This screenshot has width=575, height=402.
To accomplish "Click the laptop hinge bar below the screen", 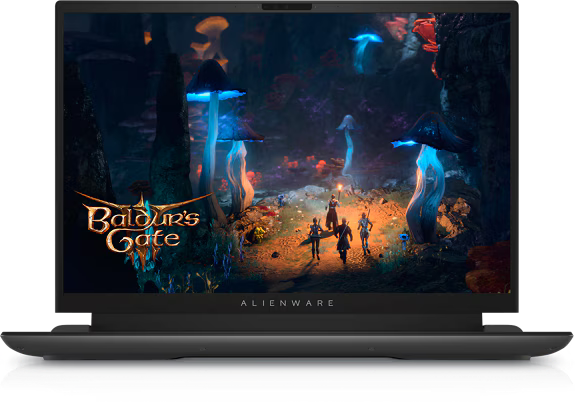I will tap(286, 322).
